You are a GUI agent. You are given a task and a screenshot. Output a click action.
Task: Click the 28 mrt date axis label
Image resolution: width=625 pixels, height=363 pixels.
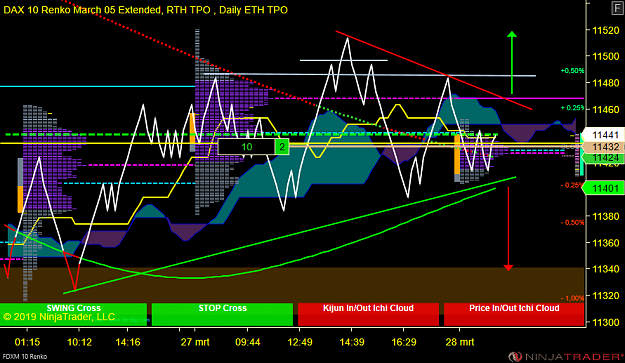tap(460, 342)
